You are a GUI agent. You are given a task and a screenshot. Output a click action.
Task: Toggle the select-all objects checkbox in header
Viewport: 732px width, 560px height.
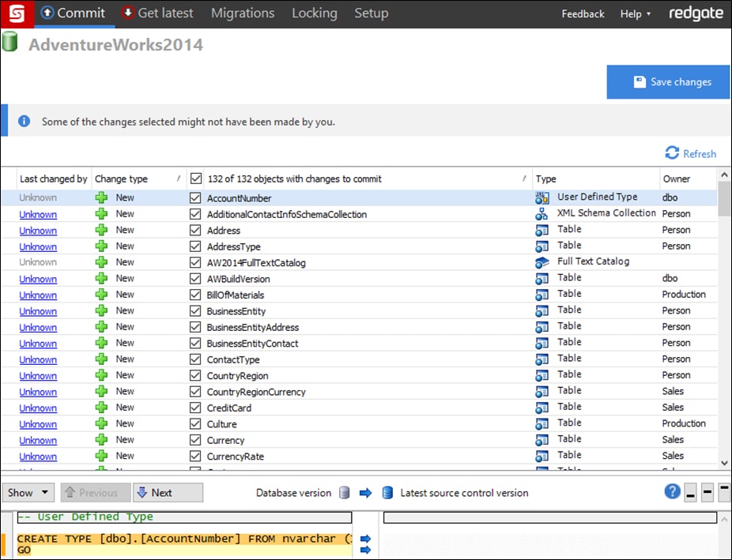[196, 179]
